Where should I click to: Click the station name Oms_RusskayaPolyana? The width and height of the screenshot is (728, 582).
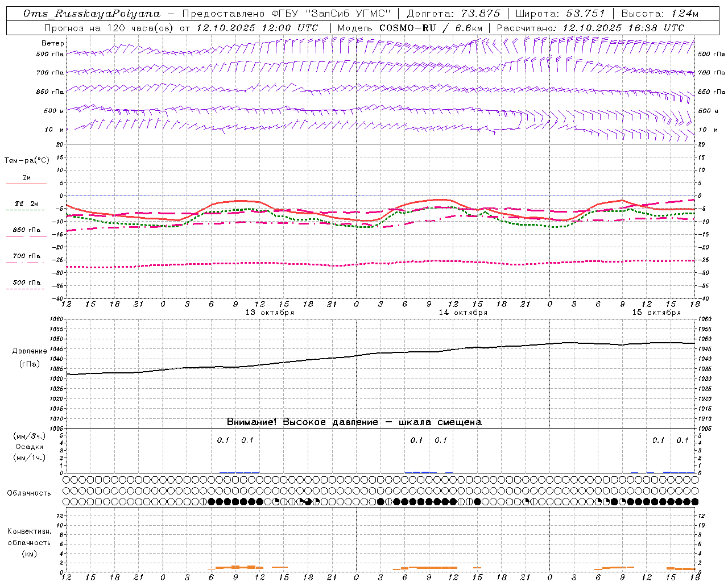(92, 14)
